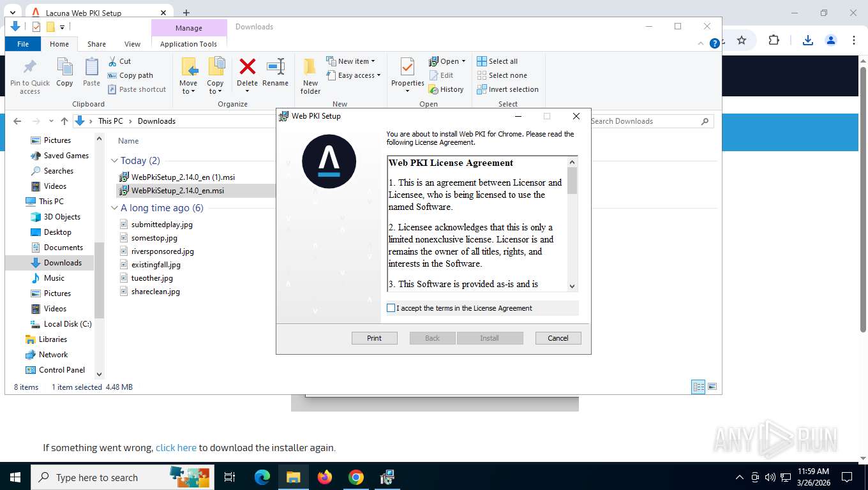This screenshot has width=868, height=490.
Task: Open the File tab in Explorer
Action: point(23,44)
